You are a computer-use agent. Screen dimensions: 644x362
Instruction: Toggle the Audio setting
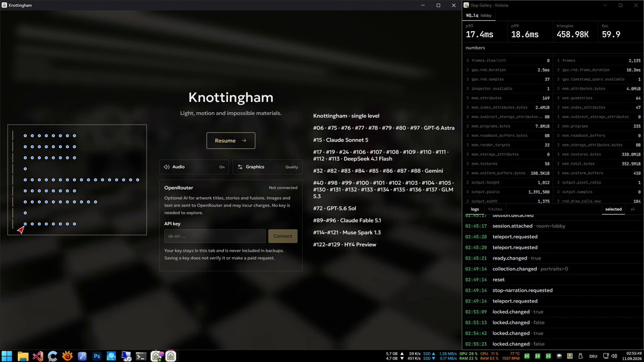(194, 167)
